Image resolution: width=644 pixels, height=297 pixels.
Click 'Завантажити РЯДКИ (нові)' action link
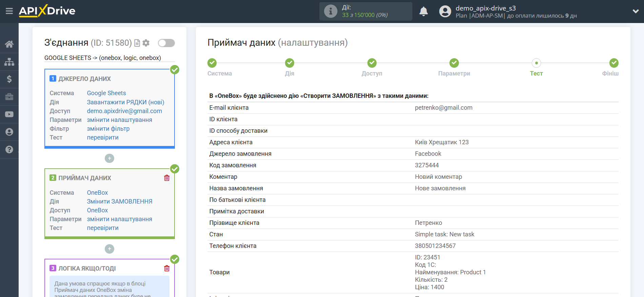coord(125,102)
